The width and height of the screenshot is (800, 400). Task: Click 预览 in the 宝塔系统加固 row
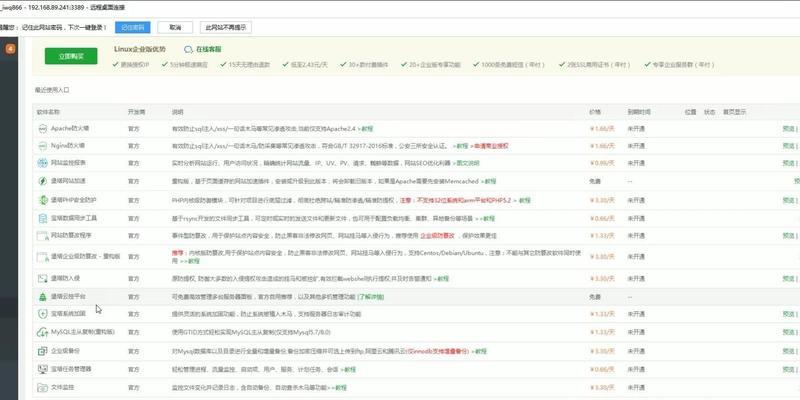click(x=788, y=314)
